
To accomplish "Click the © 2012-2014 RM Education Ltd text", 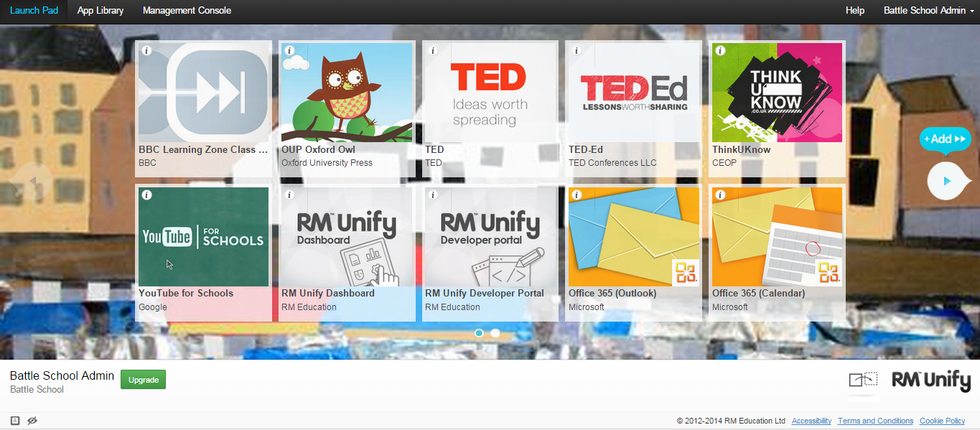I will tap(731, 421).
